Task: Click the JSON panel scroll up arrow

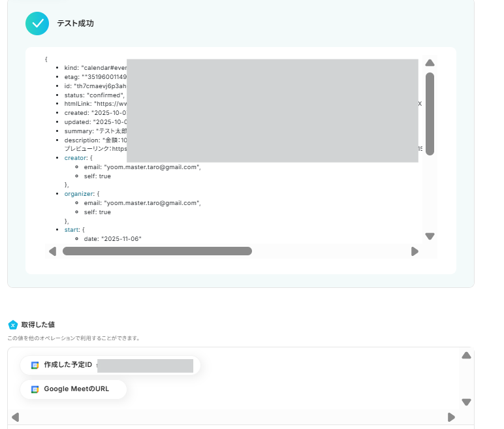Action: click(430, 63)
